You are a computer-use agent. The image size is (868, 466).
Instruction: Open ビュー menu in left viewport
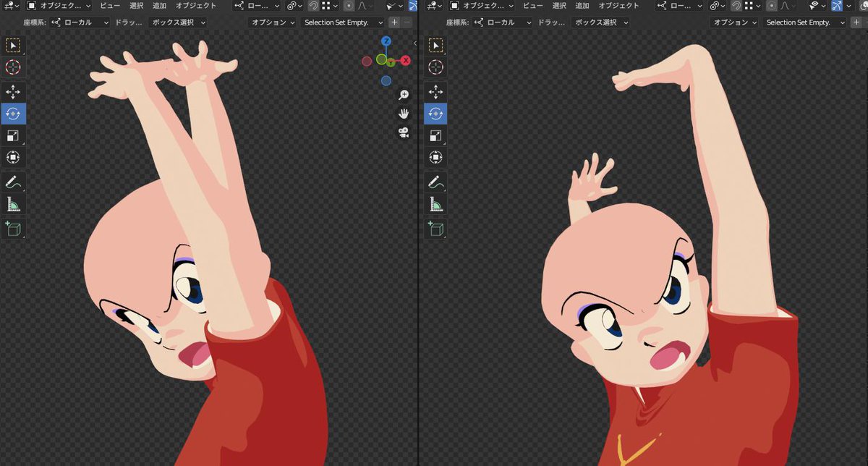tap(110, 6)
